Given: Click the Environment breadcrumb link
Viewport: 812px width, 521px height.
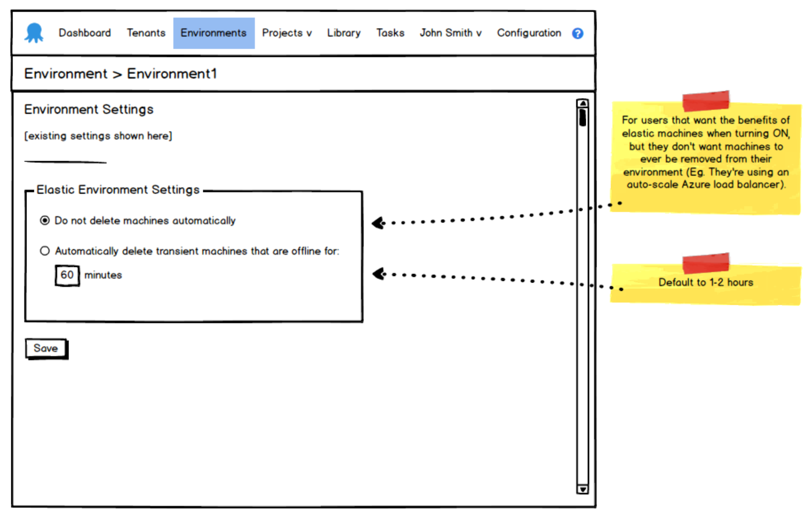Looking at the screenshot, I should point(66,74).
